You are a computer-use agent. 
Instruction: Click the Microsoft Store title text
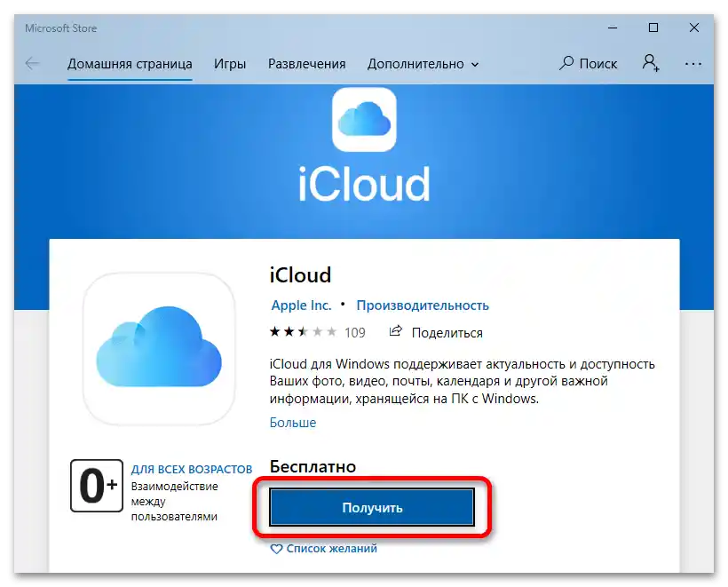click(61, 28)
